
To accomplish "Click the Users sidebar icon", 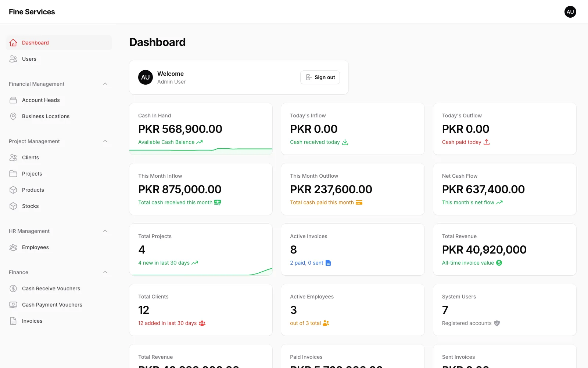I will [13, 59].
